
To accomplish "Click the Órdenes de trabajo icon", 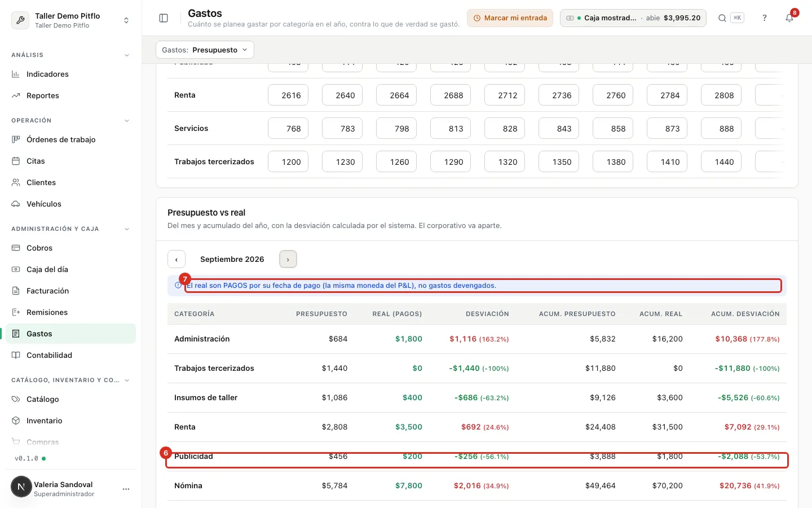I will (x=16, y=139).
